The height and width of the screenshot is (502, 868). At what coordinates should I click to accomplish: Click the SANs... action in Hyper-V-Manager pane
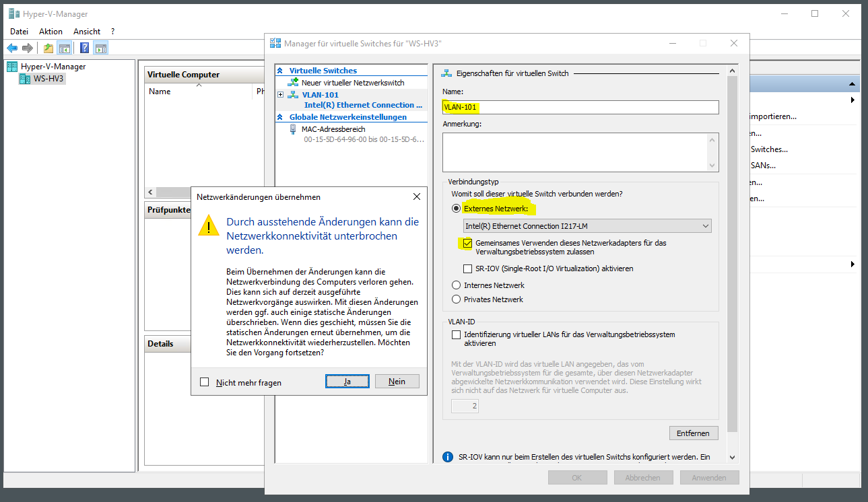point(763,166)
